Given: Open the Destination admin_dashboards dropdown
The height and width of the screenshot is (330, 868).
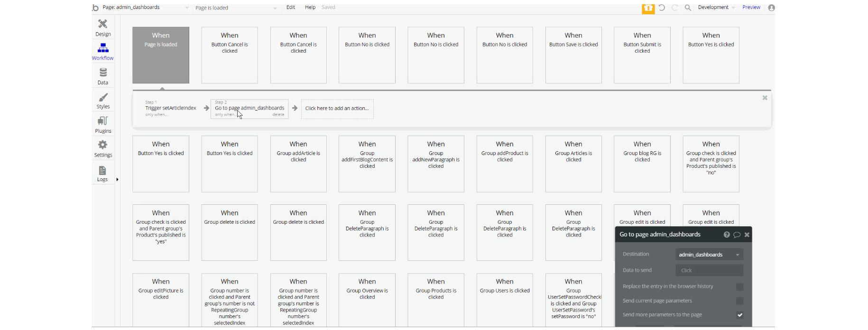Looking at the screenshot, I should pos(709,255).
